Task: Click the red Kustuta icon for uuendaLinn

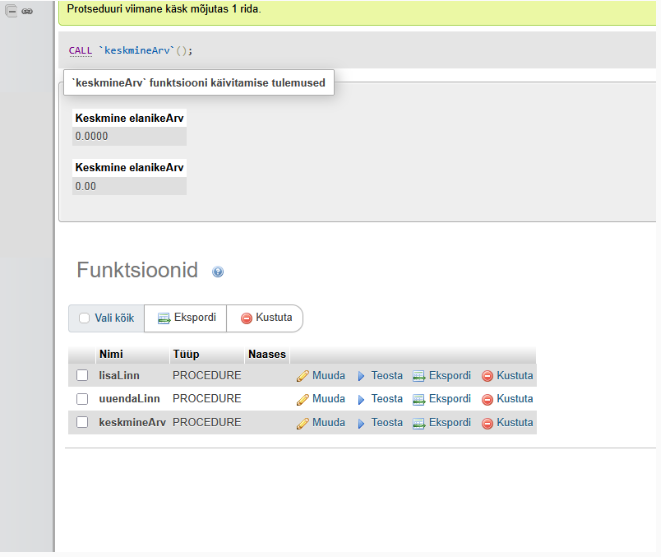Action: click(488, 399)
